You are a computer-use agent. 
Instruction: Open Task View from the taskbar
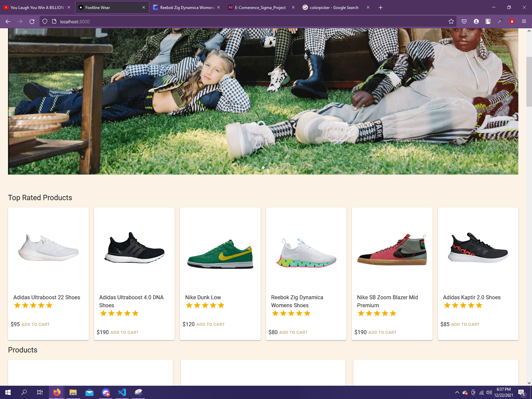click(x=40, y=392)
